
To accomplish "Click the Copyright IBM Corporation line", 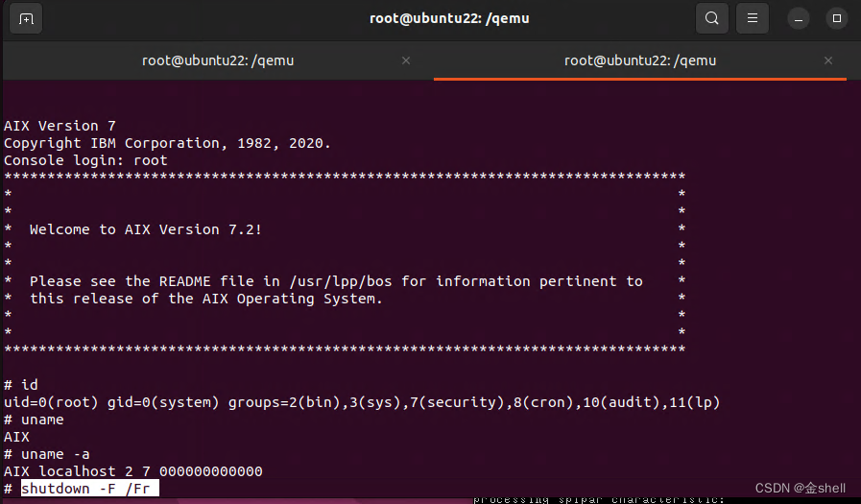I will coord(167,143).
